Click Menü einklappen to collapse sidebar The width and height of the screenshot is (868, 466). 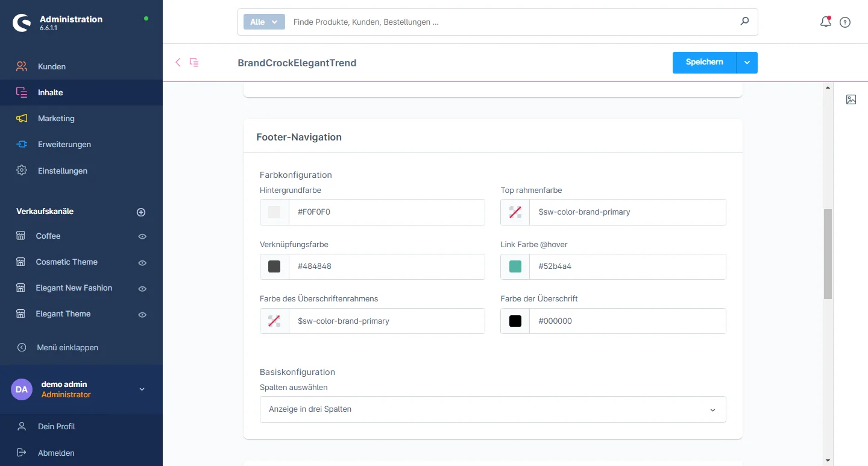(x=67, y=347)
